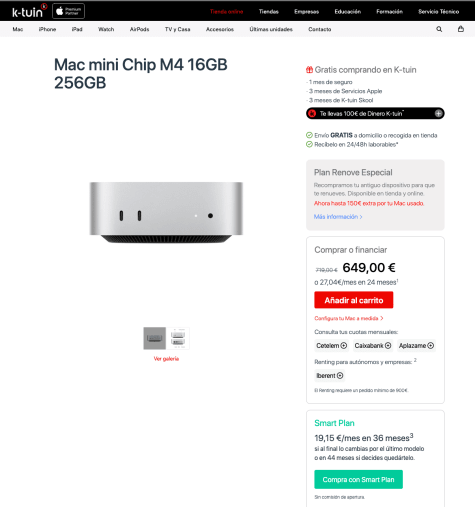Open the search magnifier icon
The width and height of the screenshot is (475, 507).
point(439,29)
